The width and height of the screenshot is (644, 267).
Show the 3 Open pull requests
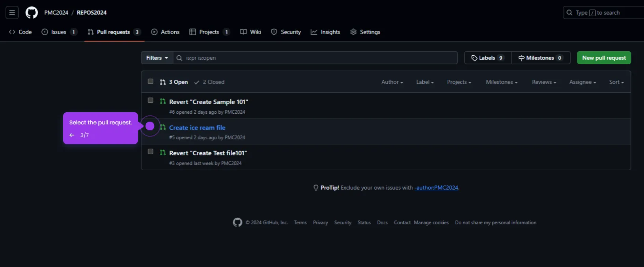click(x=174, y=82)
